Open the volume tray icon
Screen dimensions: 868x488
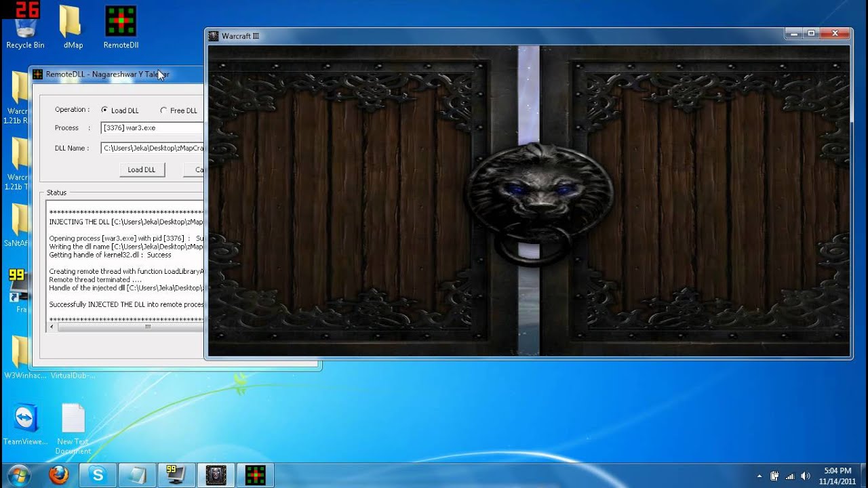pos(806,476)
